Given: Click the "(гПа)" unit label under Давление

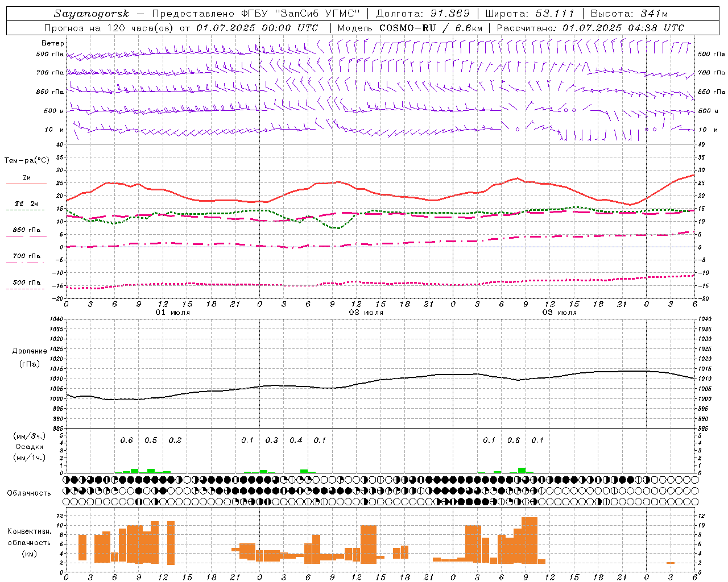Looking at the screenshot, I should 29,364.
